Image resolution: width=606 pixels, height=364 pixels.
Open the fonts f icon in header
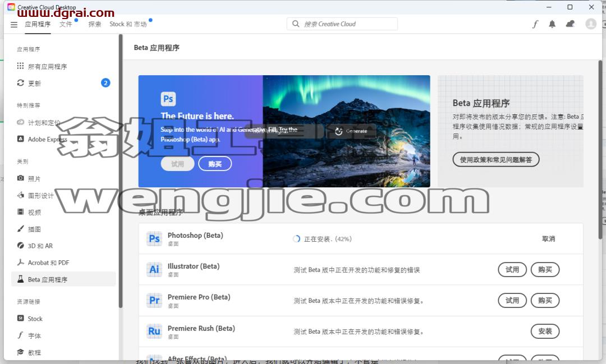point(535,24)
